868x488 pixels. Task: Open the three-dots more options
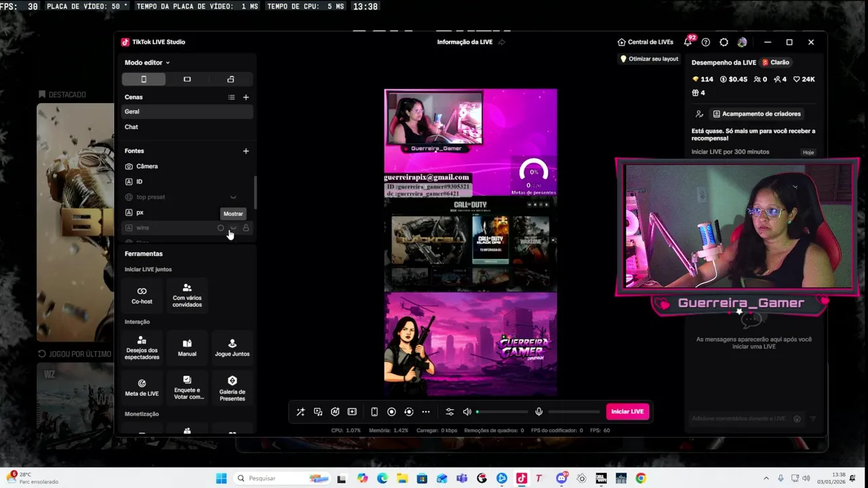(x=426, y=411)
